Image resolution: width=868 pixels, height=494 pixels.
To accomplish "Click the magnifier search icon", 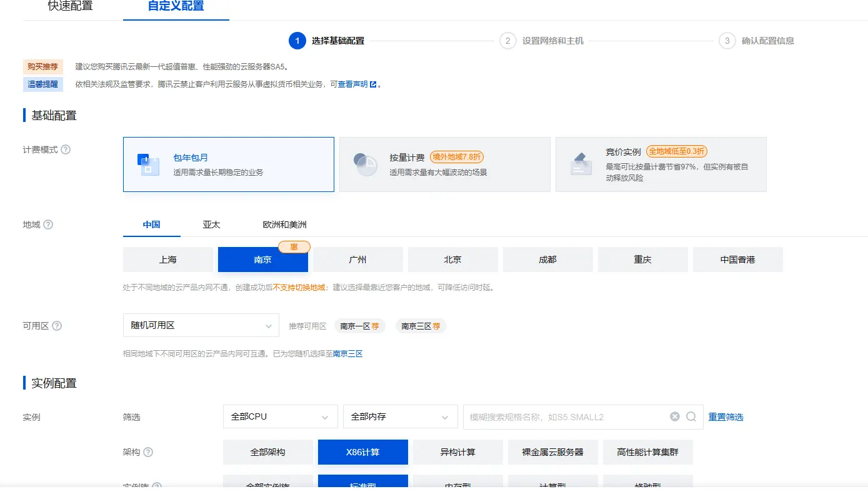I will pos(691,416).
